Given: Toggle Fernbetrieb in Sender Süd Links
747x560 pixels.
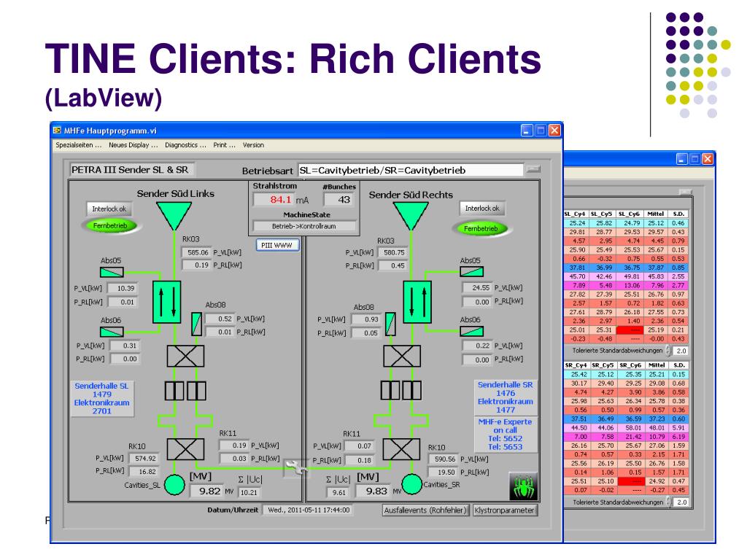Looking at the screenshot, I should pyautogui.click(x=111, y=226).
